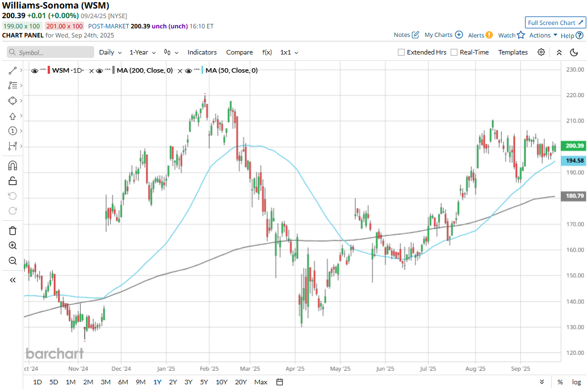The image size is (588, 390).
Task: Open the Indicators menu
Action: coord(202,52)
